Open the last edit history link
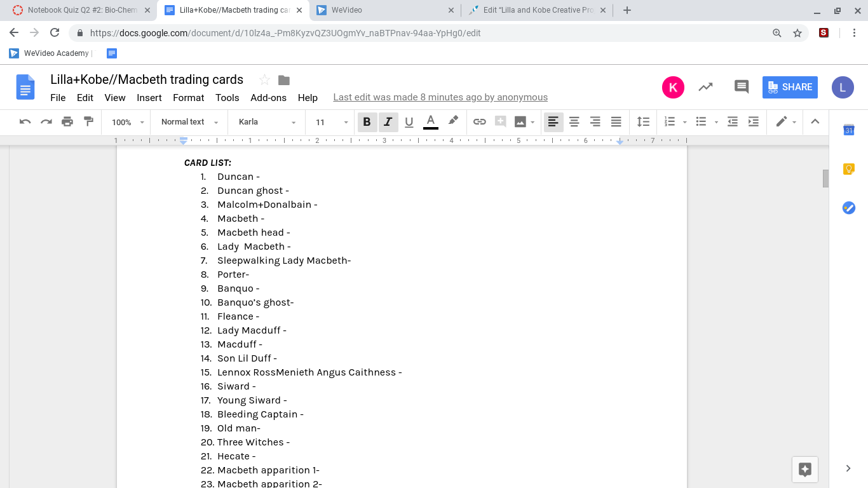Image resolution: width=868 pixels, height=488 pixels. (440, 97)
